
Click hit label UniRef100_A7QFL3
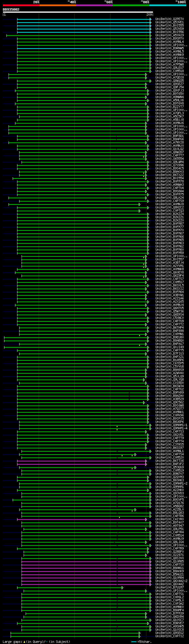tap(170, 113)
